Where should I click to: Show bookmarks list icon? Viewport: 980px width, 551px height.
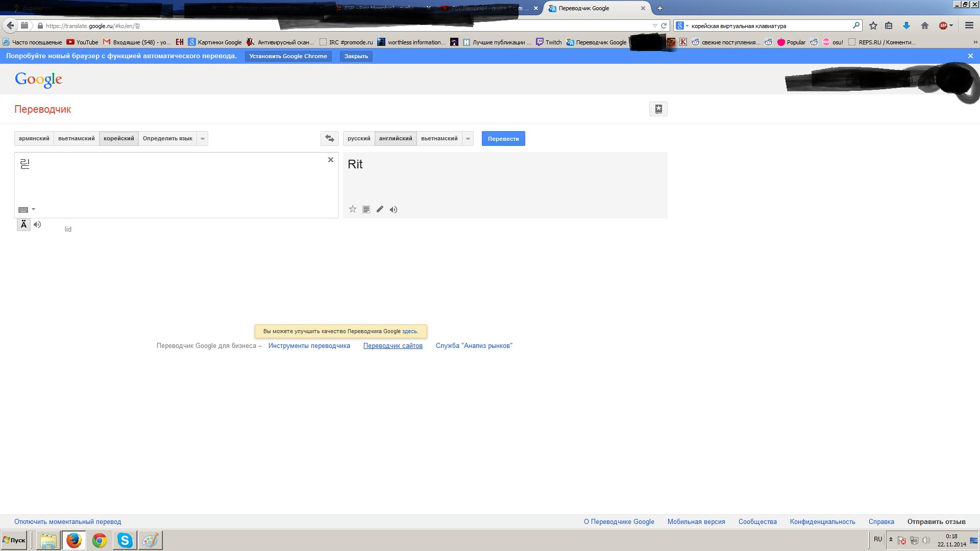click(x=889, y=26)
